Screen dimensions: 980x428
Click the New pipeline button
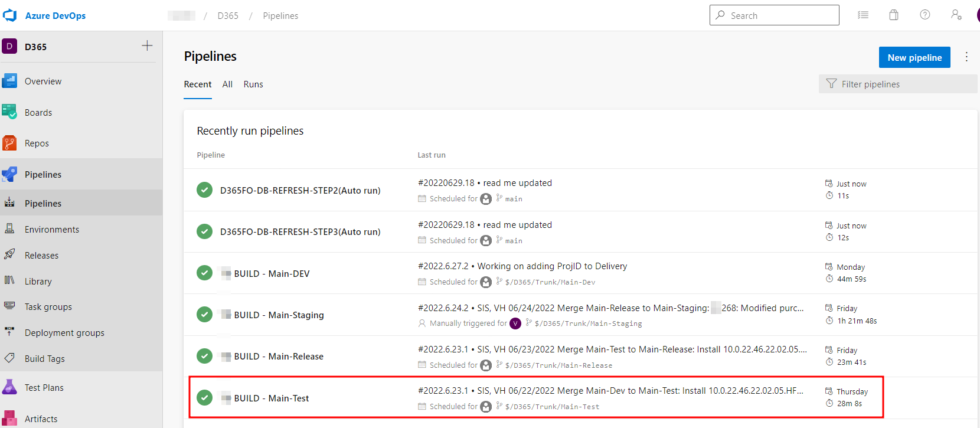pos(914,57)
